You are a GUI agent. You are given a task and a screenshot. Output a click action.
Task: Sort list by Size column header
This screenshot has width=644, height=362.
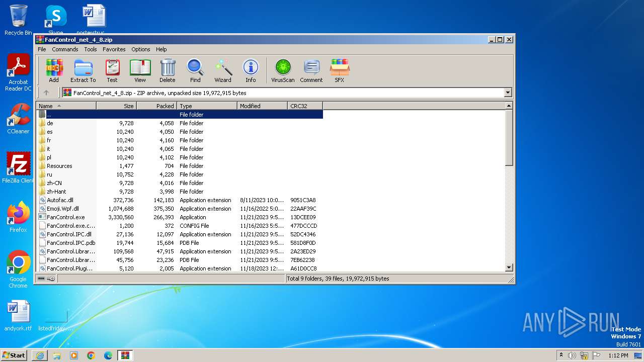coord(116,106)
